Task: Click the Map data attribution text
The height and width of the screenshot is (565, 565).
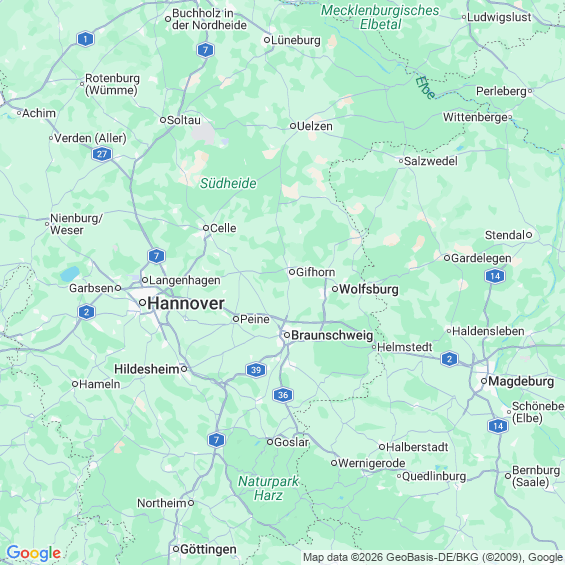Action: point(433,557)
